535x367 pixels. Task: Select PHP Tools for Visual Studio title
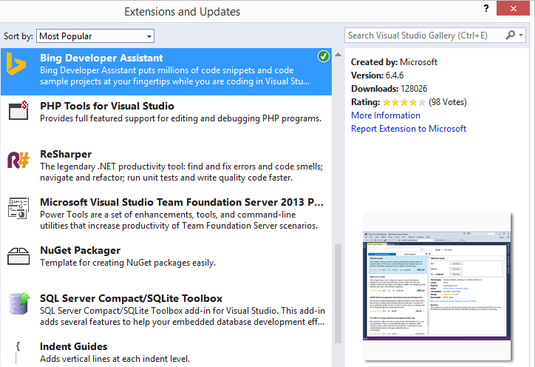pos(107,106)
